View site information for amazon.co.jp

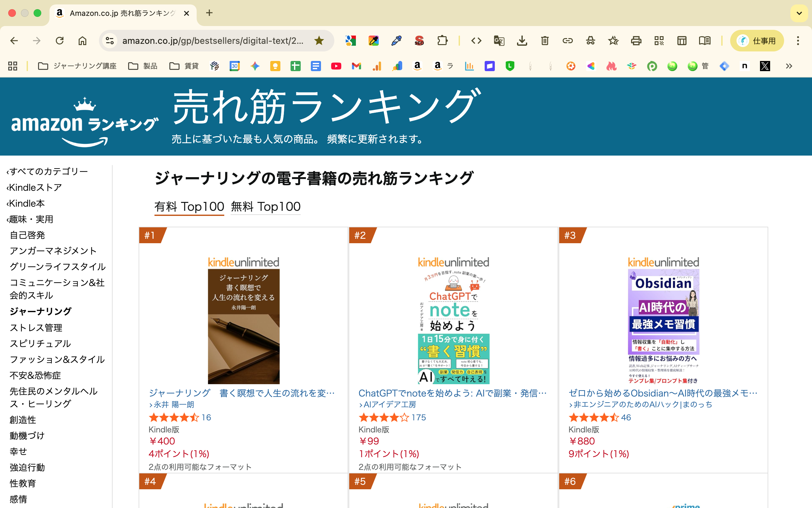coord(110,41)
